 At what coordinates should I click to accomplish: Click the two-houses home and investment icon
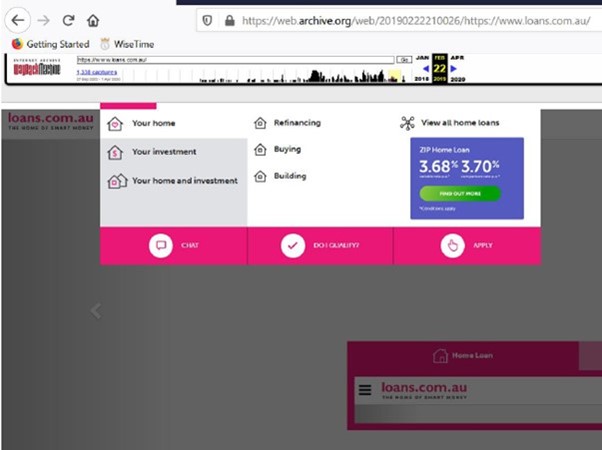click(x=117, y=181)
